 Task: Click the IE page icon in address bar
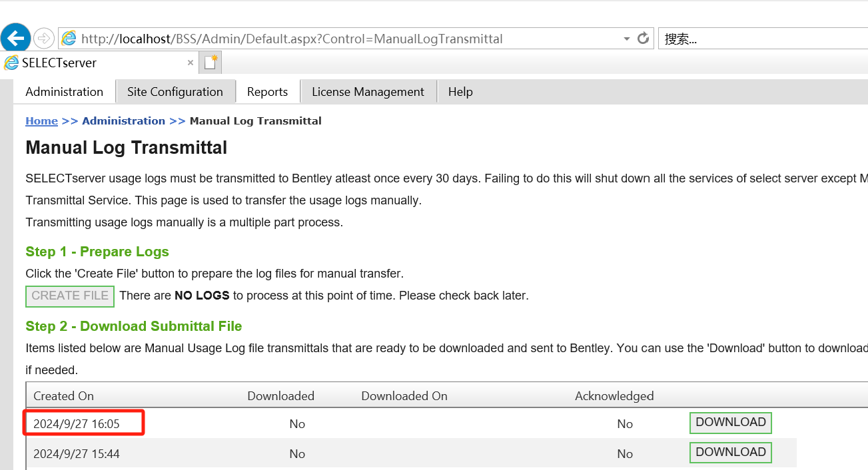pos(69,39)
